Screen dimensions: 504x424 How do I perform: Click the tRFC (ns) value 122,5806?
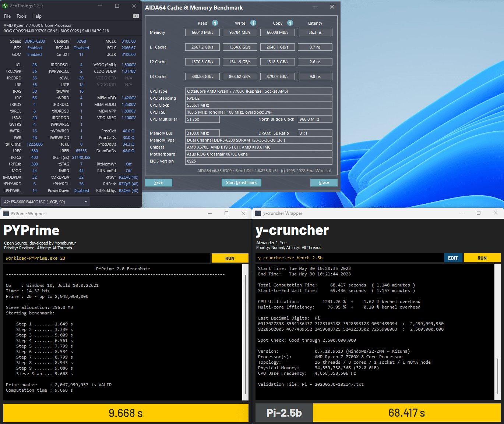[35, 144]
